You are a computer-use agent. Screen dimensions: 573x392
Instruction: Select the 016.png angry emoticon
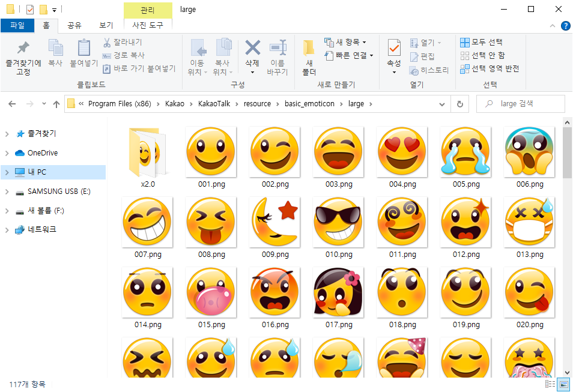click(x=275, y=297)
